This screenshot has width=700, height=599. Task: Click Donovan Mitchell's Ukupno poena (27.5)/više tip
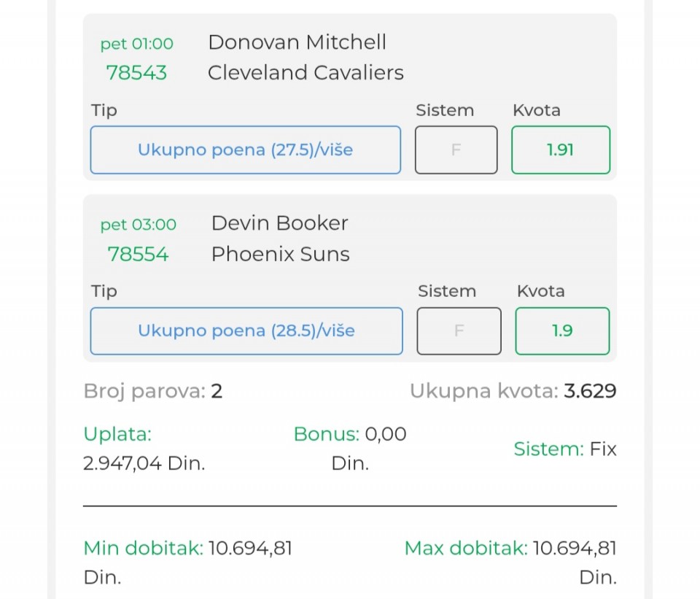coord(245,150)
